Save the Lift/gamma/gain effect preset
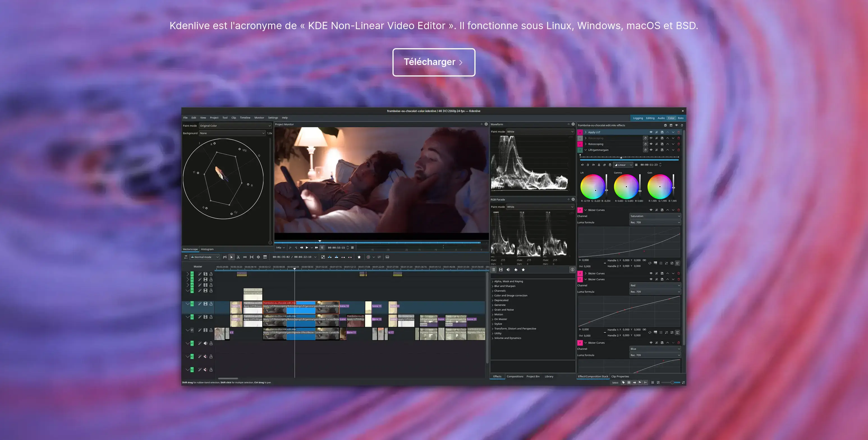Viewport: 868px width, 440px height. click(662, 150)
